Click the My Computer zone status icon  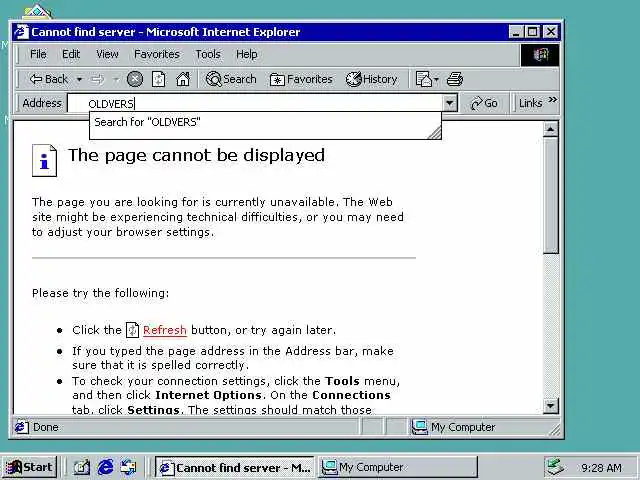point(419,427)
